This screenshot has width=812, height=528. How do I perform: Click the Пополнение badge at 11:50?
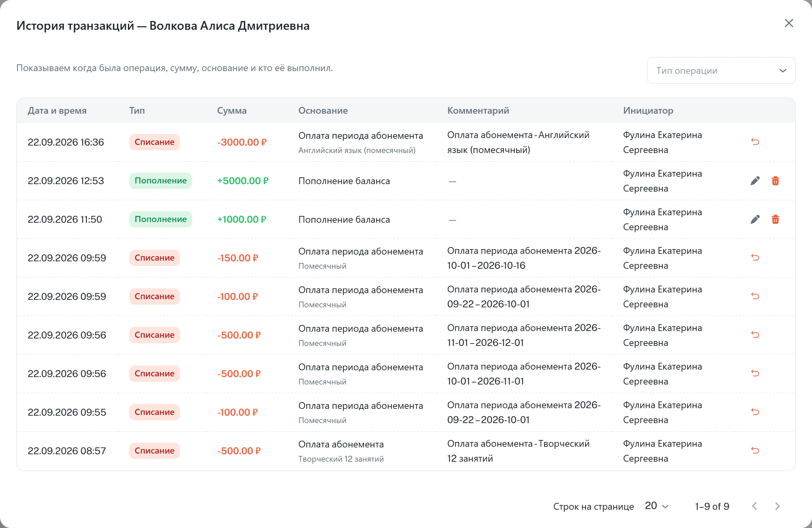coord(160,219)
